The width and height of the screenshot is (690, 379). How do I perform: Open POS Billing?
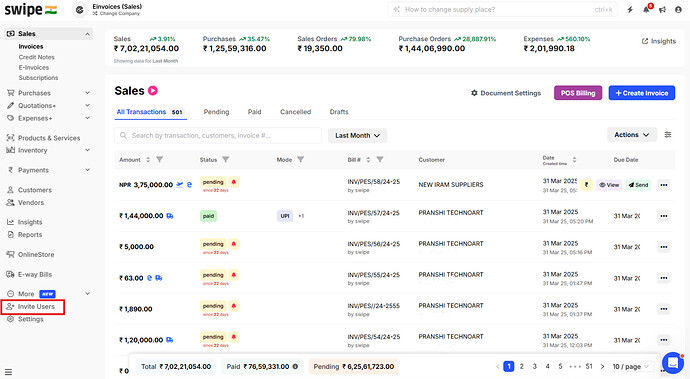pos(578,93)
